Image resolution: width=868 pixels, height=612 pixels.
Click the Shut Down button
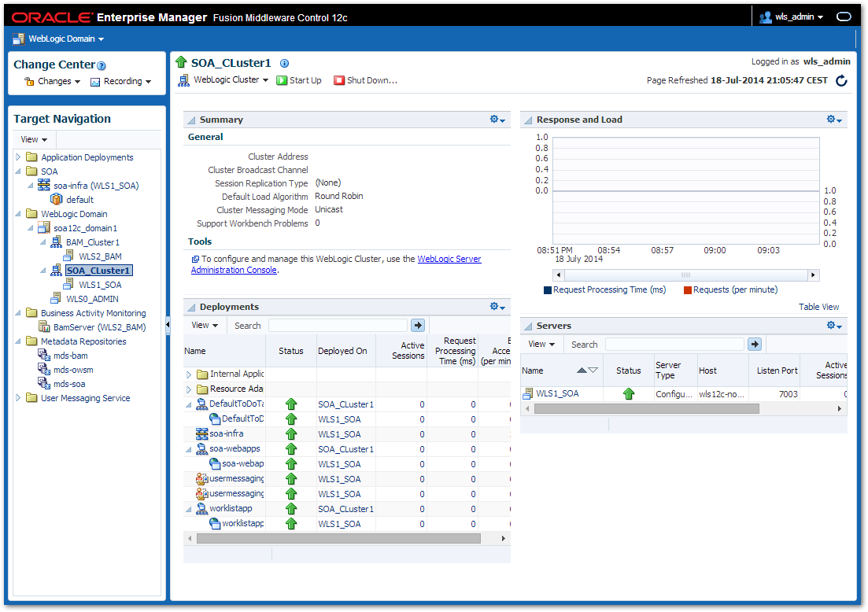click(x=365, y=80)
